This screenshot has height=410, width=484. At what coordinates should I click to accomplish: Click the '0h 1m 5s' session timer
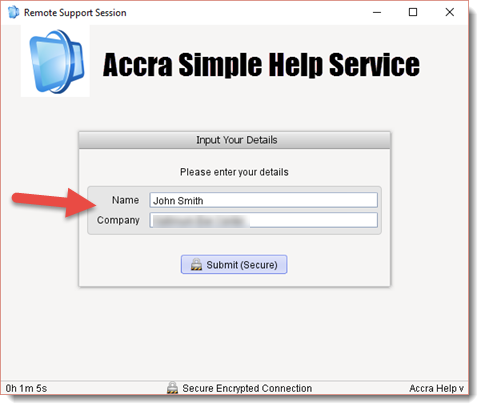pyautogui.click(x=26, y=388)
